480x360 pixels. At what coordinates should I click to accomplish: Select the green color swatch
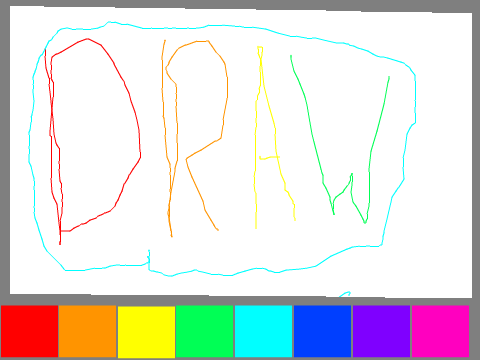click(x=205, y=331)
